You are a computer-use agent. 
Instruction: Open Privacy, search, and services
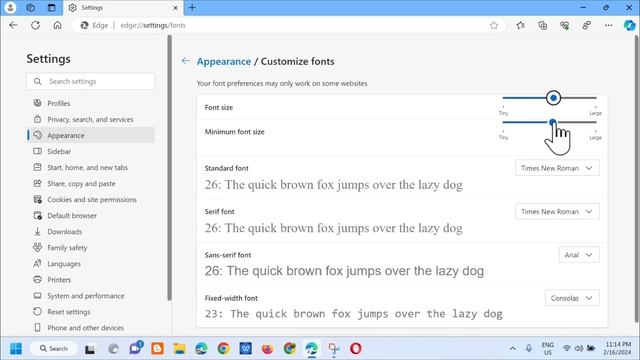click(91, 119)
